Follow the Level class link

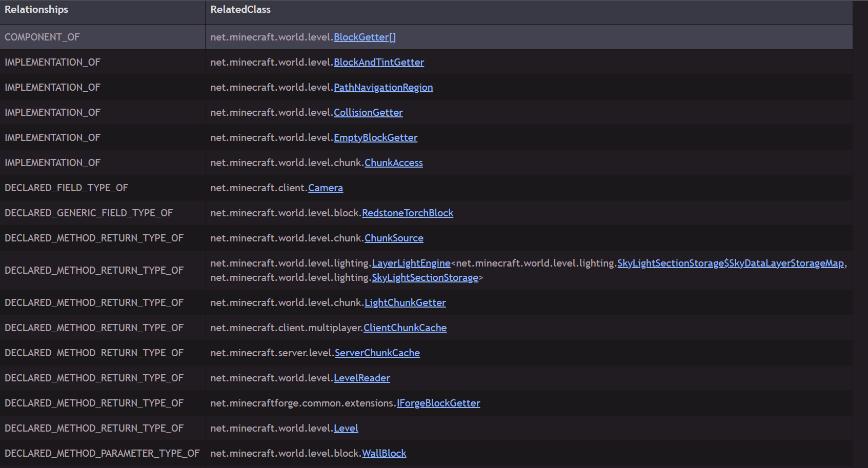click(x=346, y=428)
